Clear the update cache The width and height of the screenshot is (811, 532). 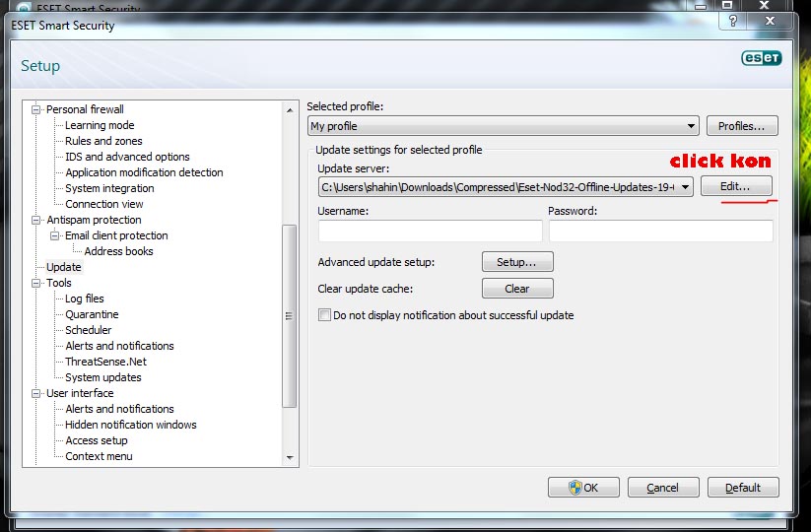pyautogui.click(x=517, y=289)
